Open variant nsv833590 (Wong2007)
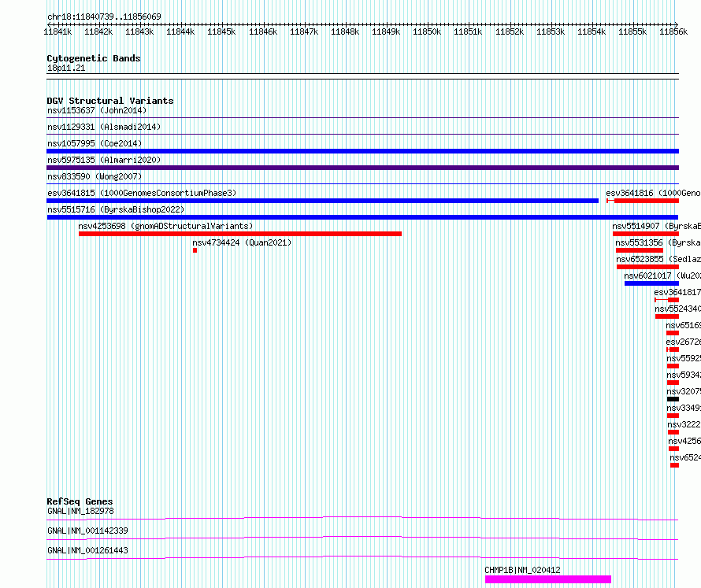 95,176
